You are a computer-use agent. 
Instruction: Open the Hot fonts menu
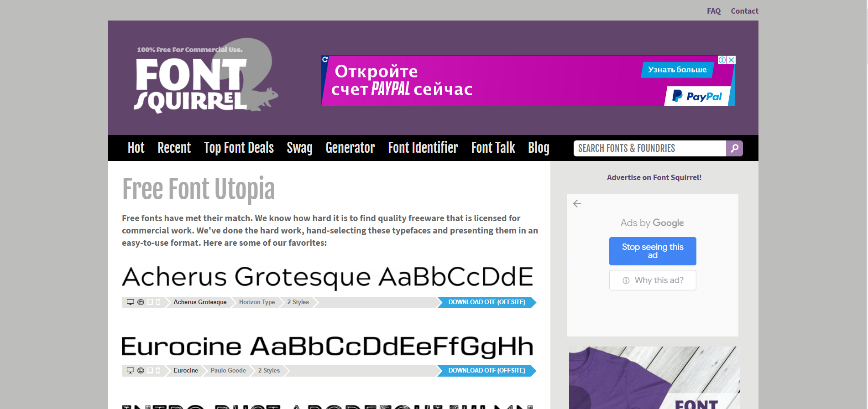point(136,148)
